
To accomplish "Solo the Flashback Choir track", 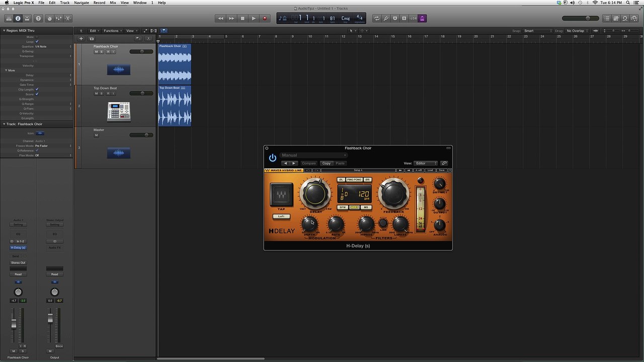I will point(102,52).
